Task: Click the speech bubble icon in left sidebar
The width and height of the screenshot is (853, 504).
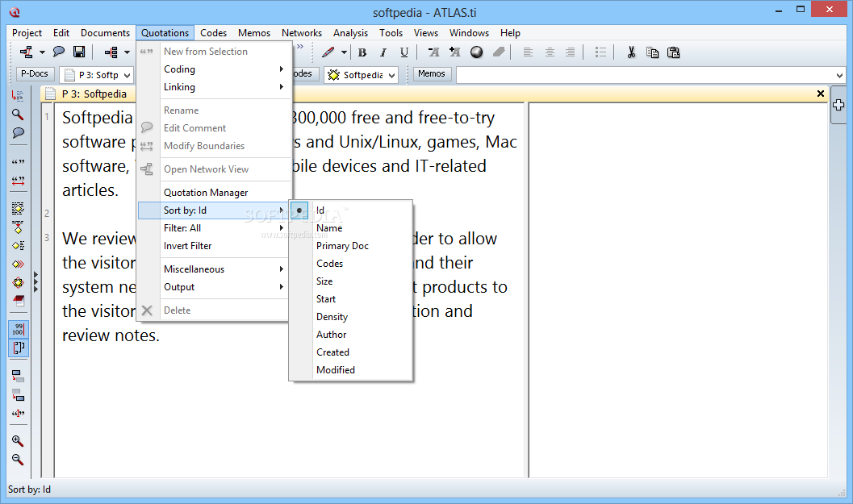Action: click(18, 133)
